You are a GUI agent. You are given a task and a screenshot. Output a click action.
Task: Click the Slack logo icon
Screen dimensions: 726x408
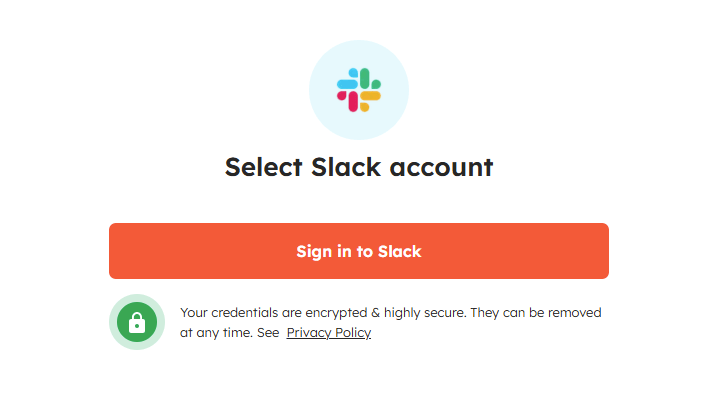click(x=359, y=90)
